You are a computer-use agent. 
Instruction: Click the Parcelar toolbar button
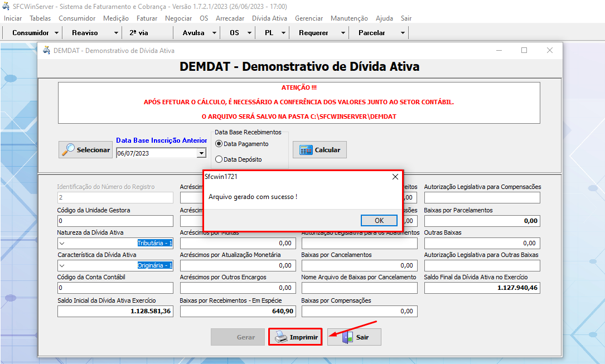pos(371,33)
